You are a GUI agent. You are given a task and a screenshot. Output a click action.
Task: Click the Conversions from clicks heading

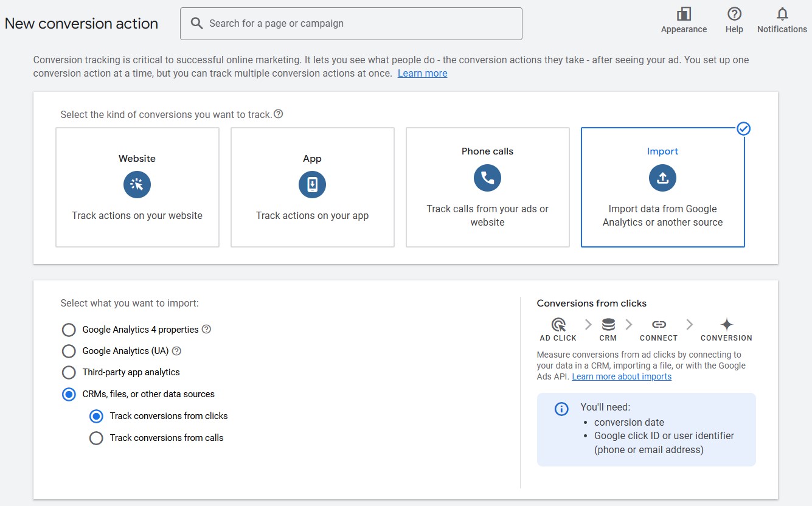(592, 303)
